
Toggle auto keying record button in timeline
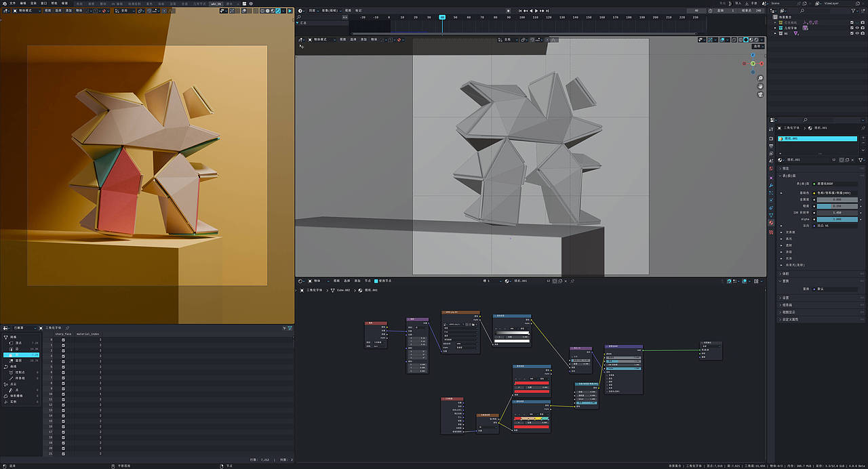(509, 11)
